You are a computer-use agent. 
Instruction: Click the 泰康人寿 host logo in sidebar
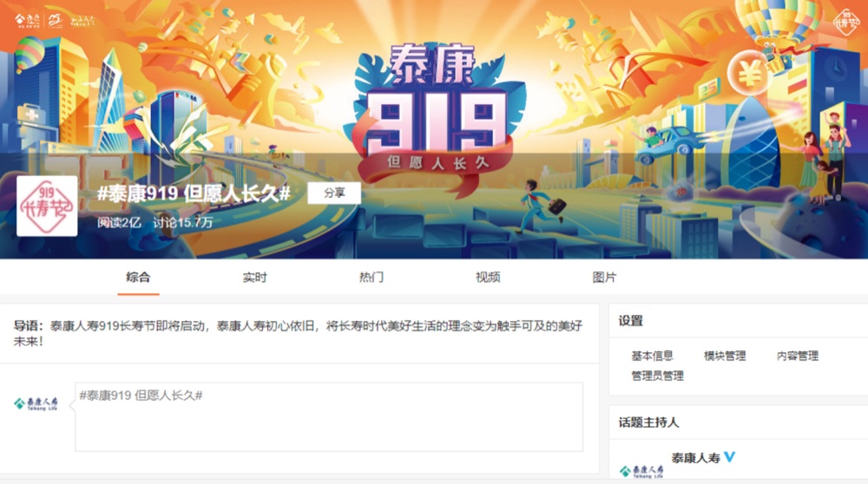[x=641, y=471]
